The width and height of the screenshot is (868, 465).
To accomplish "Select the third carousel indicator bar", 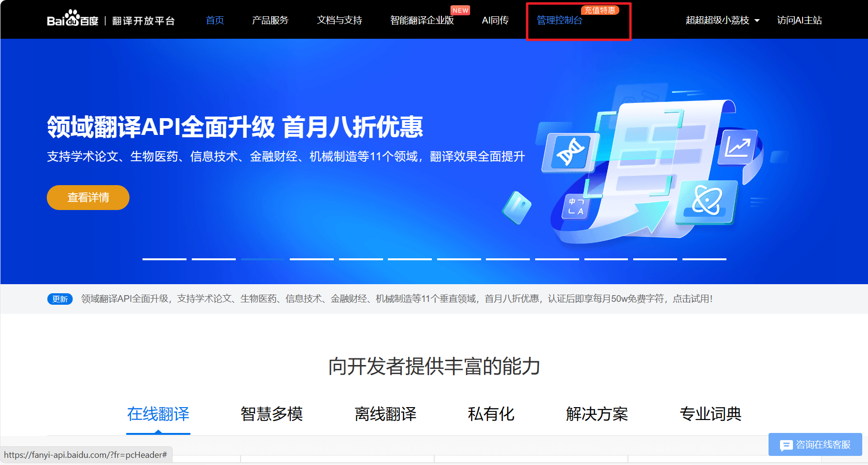I will (x=263, y=259).
